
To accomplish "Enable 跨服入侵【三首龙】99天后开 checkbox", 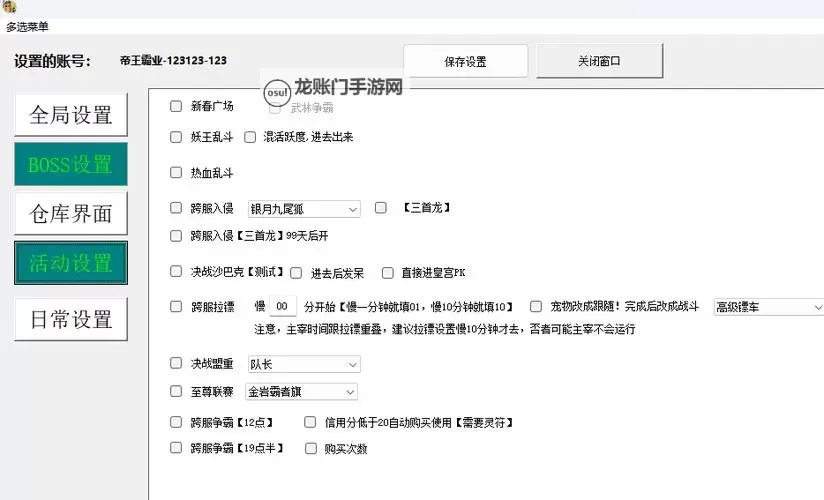I will (x=176, y=236).
